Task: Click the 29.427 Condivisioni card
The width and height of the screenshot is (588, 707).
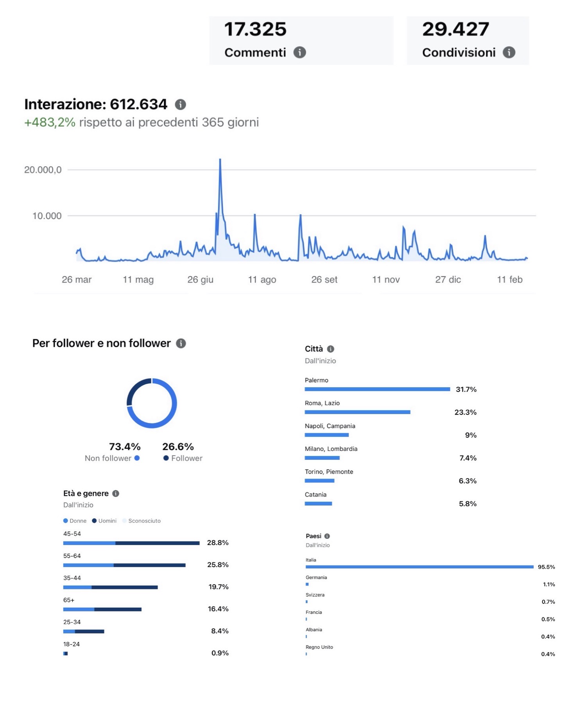Action: (468, 40)
